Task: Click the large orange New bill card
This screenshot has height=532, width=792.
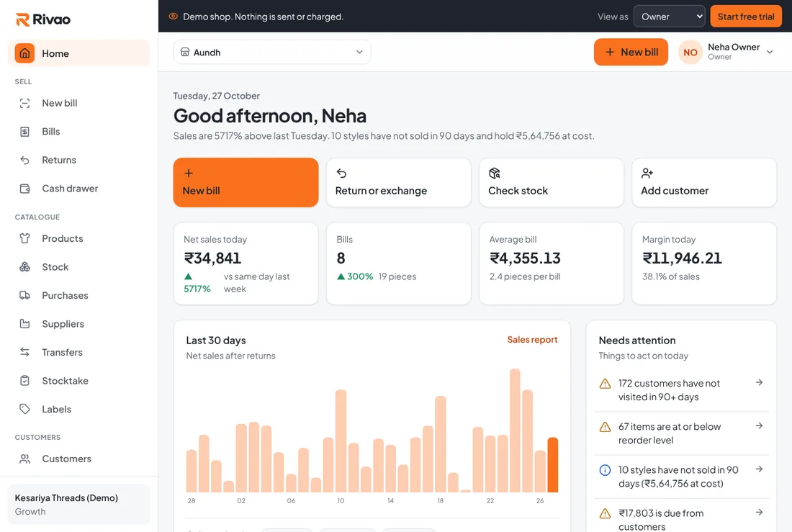Action: click(x=246, y=182)
